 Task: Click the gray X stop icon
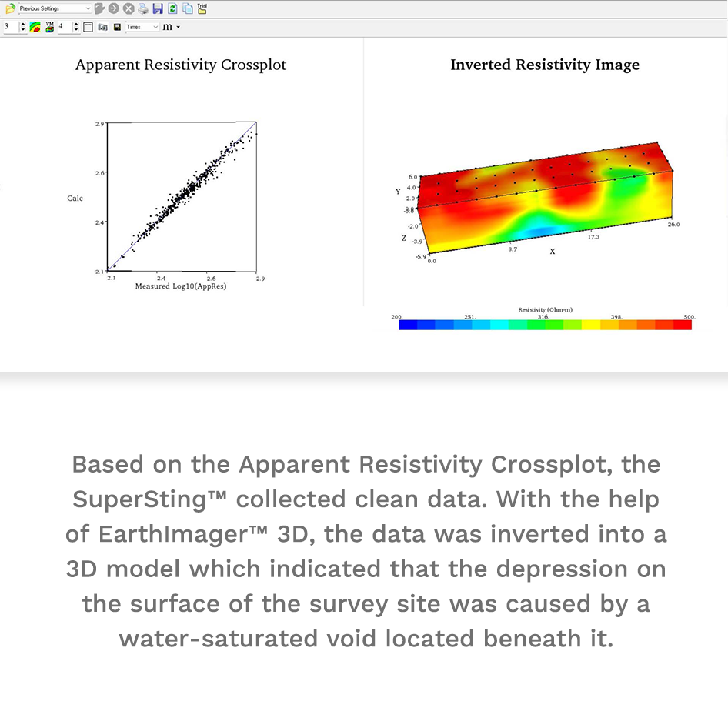point(129,8)
